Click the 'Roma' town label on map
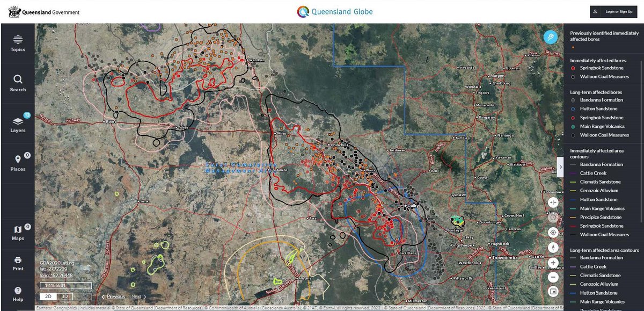The width and height of the screenshot is (644, 311). pos(112,122)
